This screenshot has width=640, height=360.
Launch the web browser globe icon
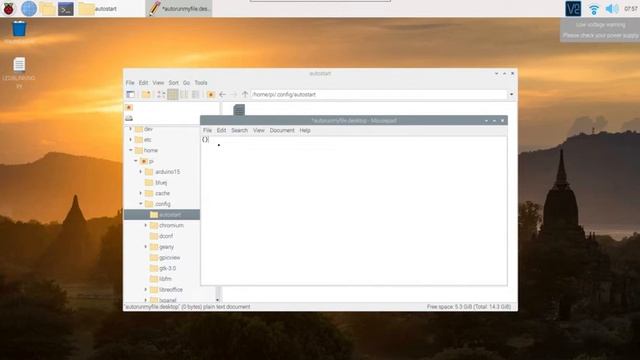point(29,9)
